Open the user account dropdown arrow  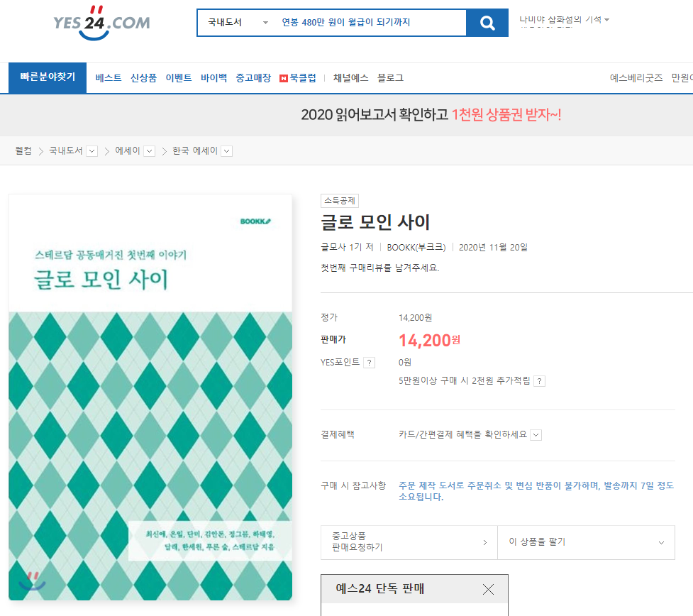pos(606,20)
